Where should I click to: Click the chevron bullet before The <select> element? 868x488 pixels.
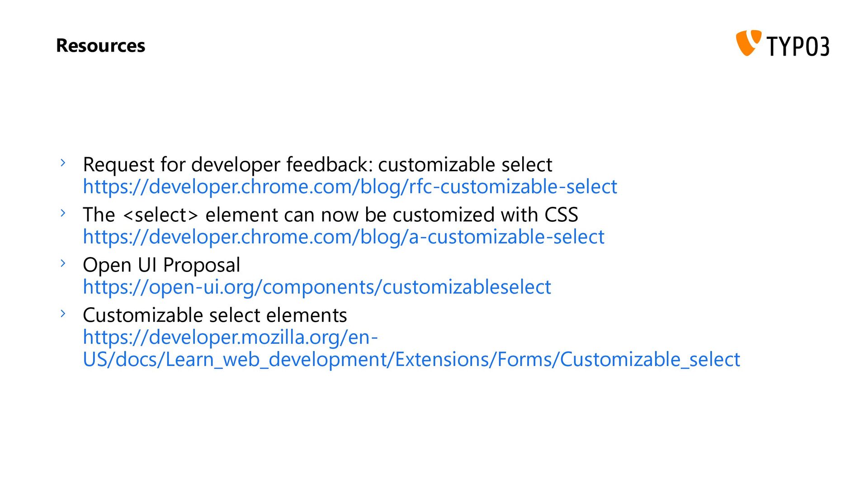pos(63,212)
